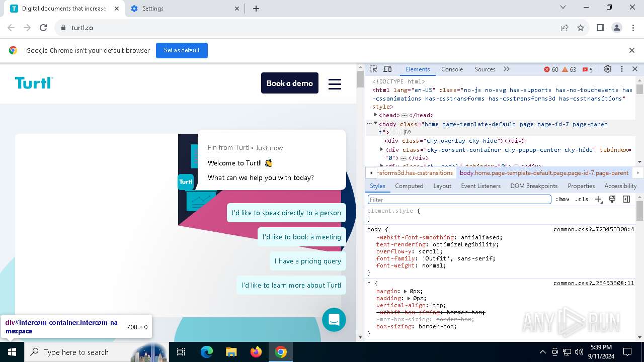This screenshot has height=362, width=644.
Task: Launch Microsoft Edge from taskbar
Action: tap(207, 352)
